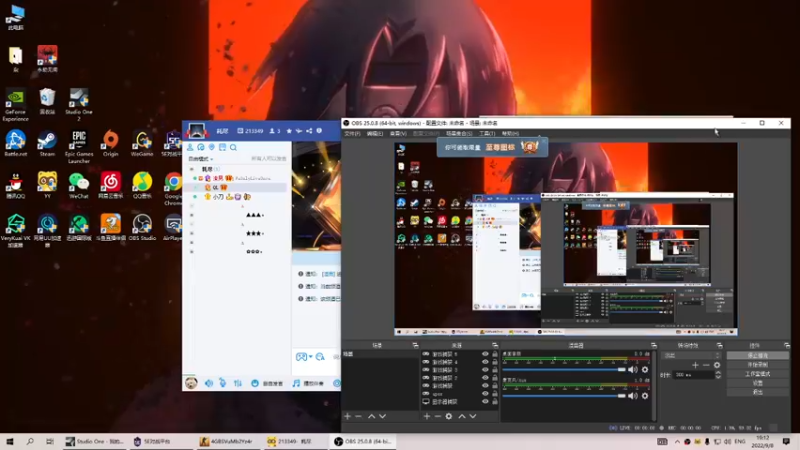
Task: Toggle visibility of 游戏捕获 5 source
Action: click(x=485, y=354)
